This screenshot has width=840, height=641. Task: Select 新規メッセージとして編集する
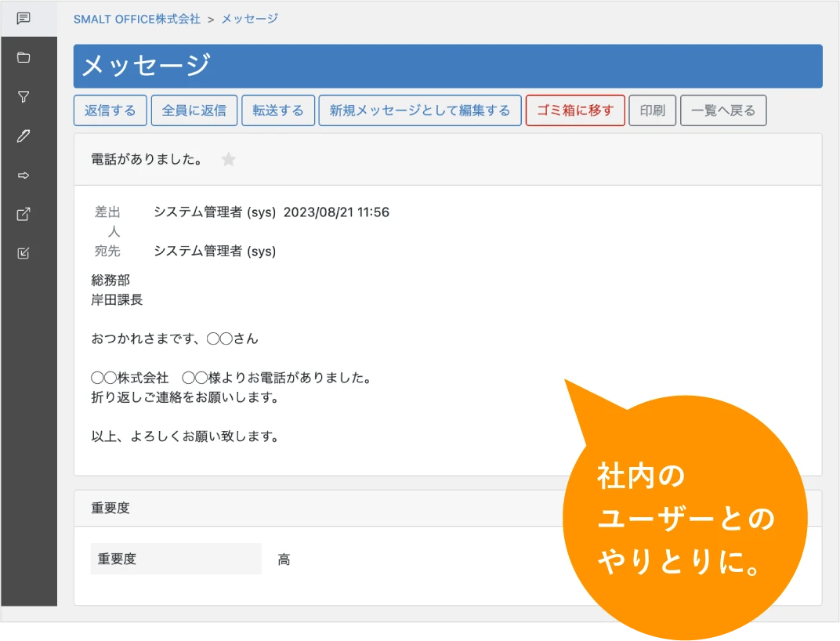(419, 110)
